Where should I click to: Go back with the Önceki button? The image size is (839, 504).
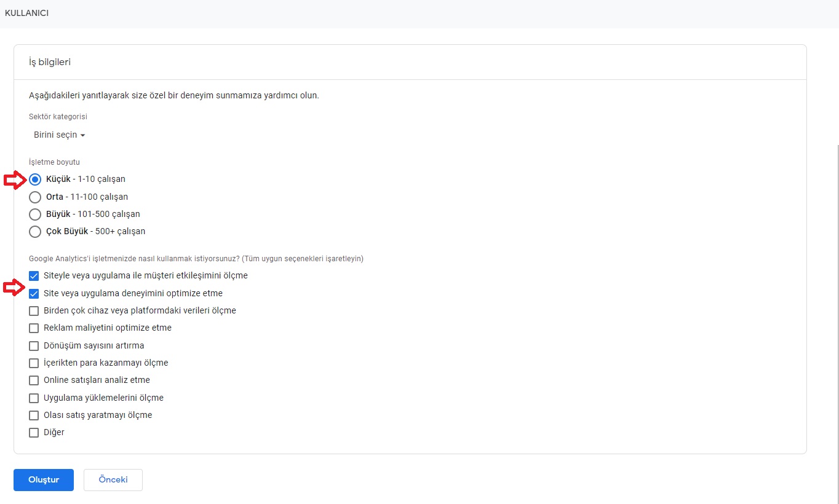click(113, 480)
